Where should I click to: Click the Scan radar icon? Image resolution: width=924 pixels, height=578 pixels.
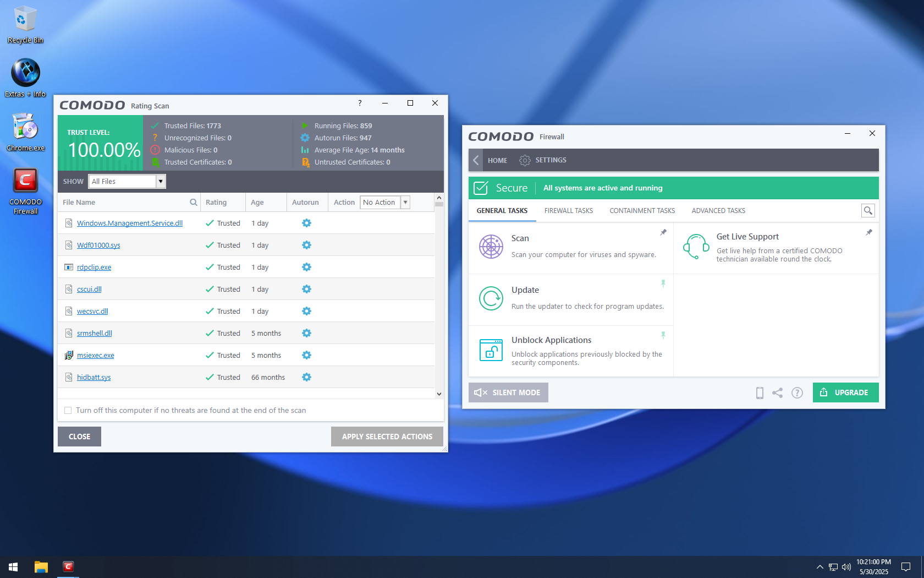(x=491, y=247)
